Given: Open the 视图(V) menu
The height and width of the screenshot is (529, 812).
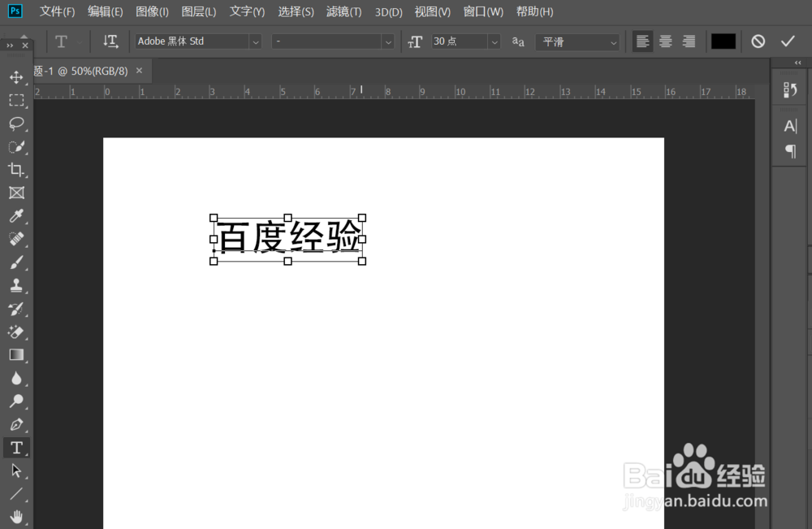Looking at the screenshot, I should (433, 11).
